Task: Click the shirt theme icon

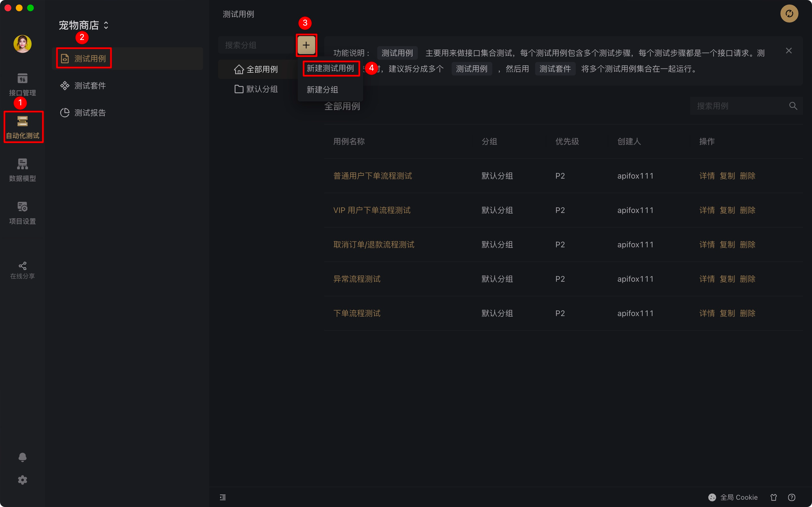Action: coord(774,497)
